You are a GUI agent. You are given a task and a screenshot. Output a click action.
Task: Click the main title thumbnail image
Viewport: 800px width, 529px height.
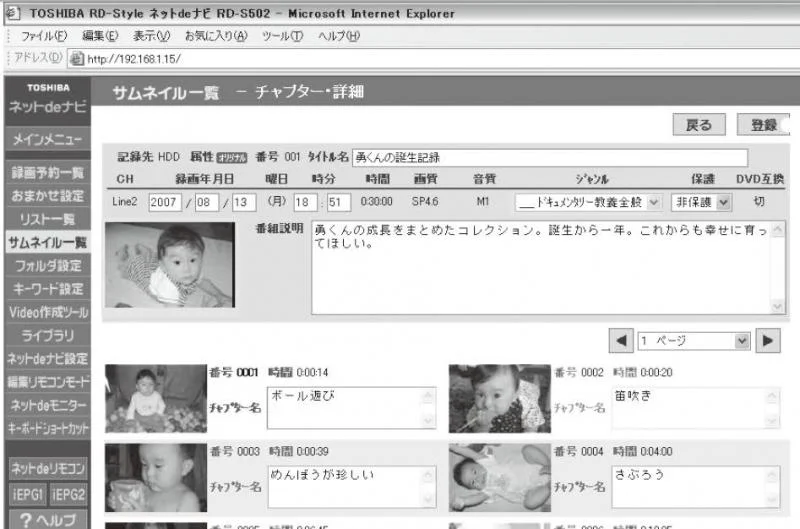click(170, 265)
